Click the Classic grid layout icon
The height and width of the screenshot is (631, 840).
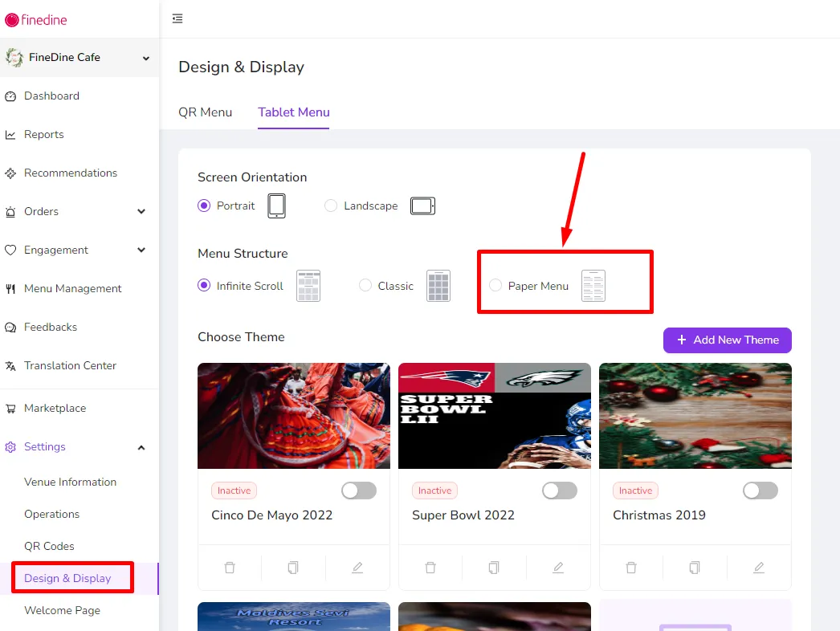pyautogui.click(x=438, y=286)
